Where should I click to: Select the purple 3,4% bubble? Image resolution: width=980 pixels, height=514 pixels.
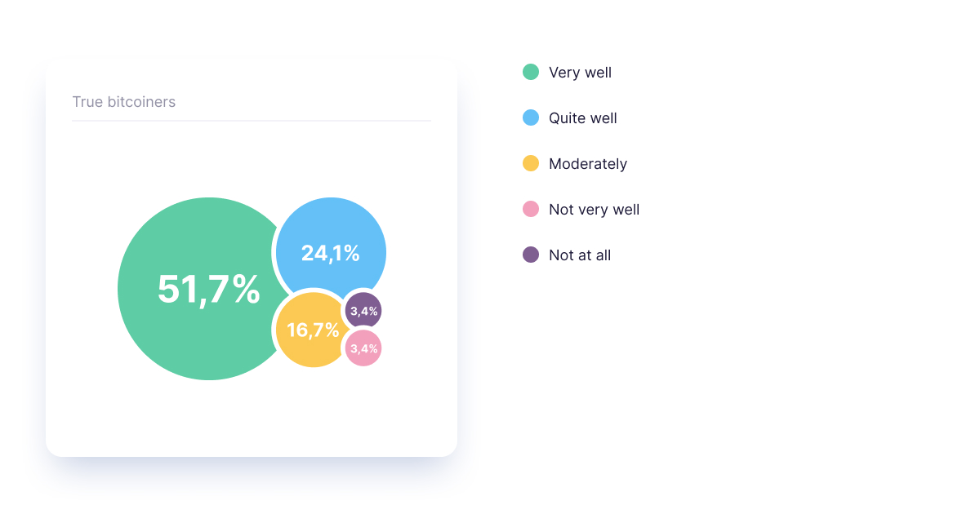click(363, 311)
